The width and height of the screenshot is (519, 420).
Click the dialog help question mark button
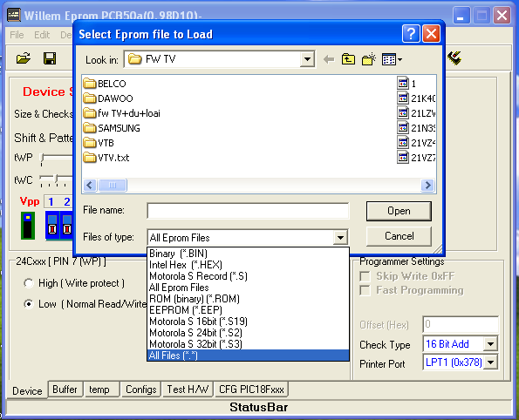(x=411, y=33)
